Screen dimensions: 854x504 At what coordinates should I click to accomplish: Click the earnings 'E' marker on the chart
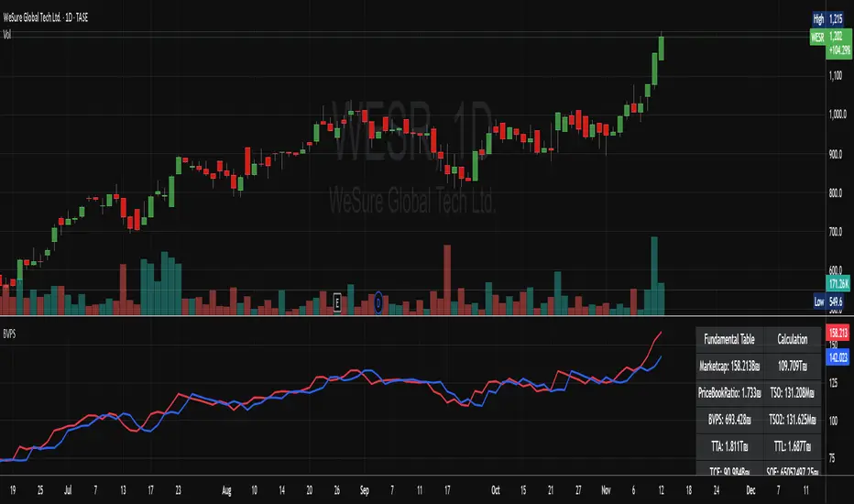[x=337, y=302]
